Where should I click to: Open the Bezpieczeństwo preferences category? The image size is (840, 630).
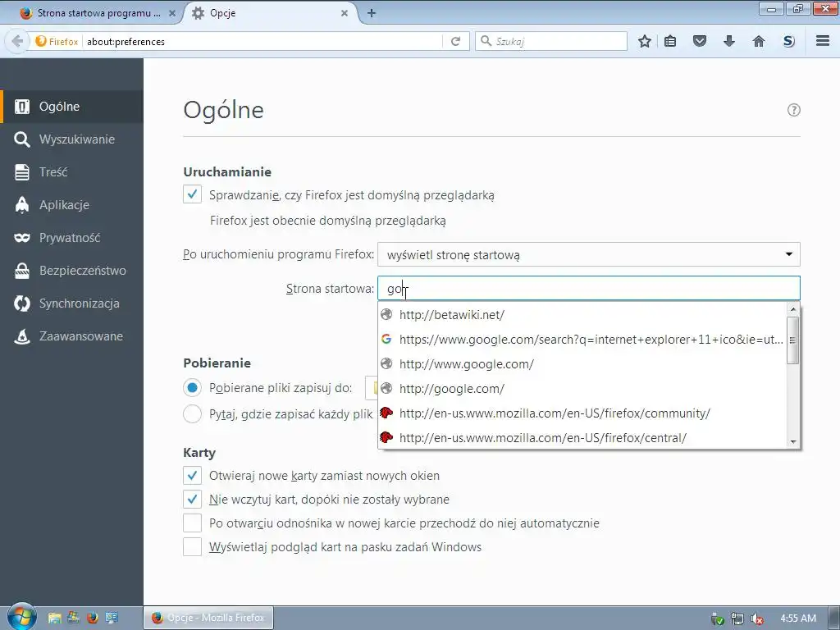(72, 271)
